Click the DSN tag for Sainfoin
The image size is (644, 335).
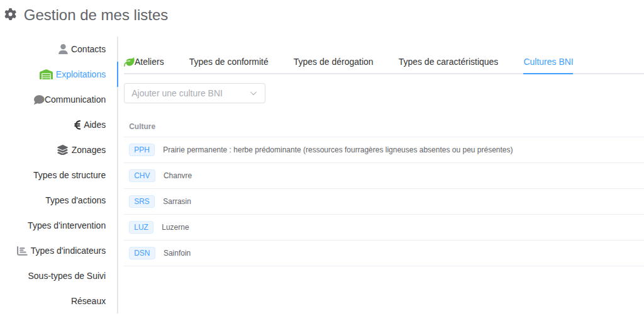[x=142, y=253]
